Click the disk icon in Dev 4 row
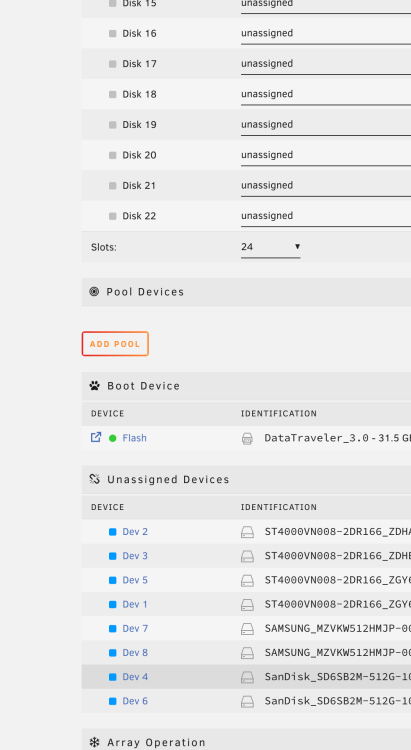411x750 pixels. pos(247,677)
